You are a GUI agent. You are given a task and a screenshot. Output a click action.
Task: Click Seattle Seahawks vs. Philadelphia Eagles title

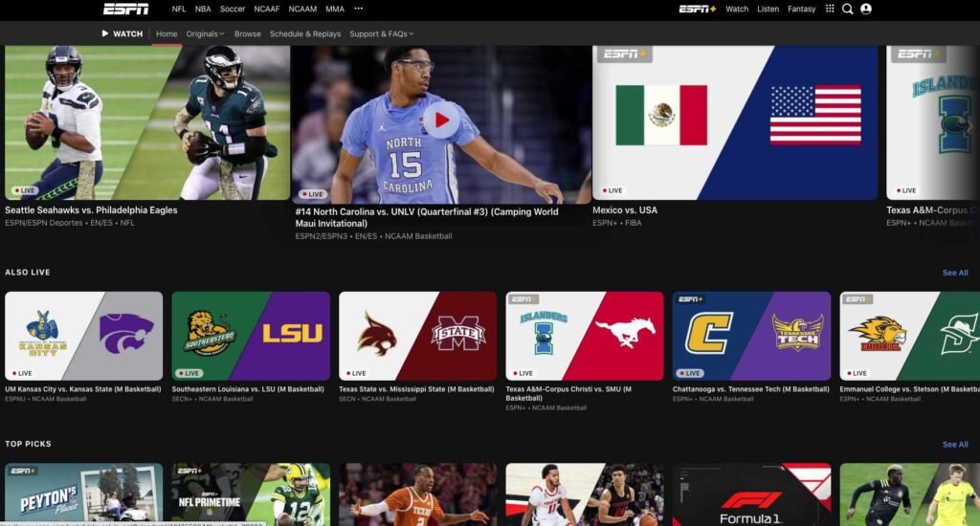[91, 210]
